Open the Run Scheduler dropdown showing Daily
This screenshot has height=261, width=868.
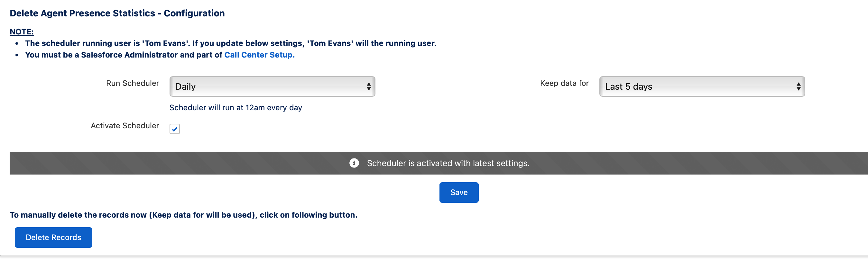tap(272, 86)
